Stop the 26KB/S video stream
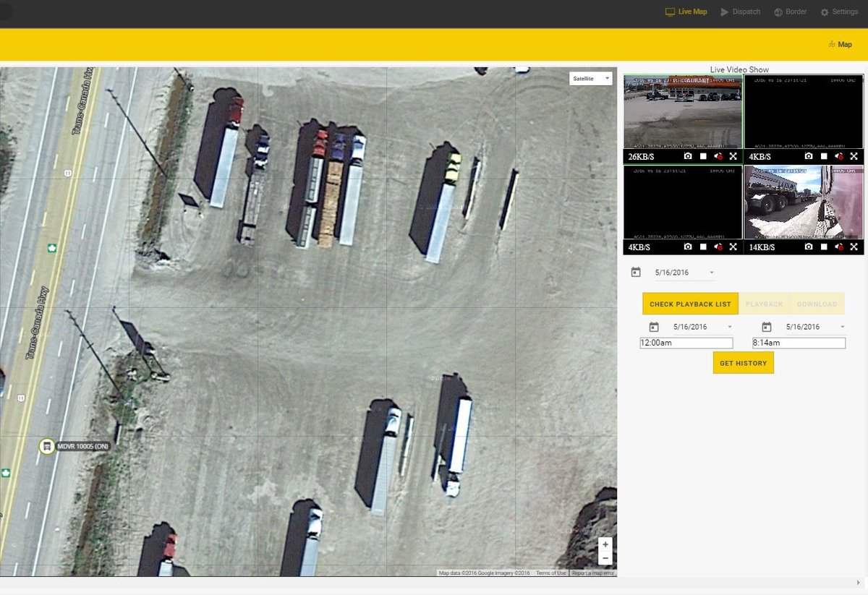 pos(703,156)
